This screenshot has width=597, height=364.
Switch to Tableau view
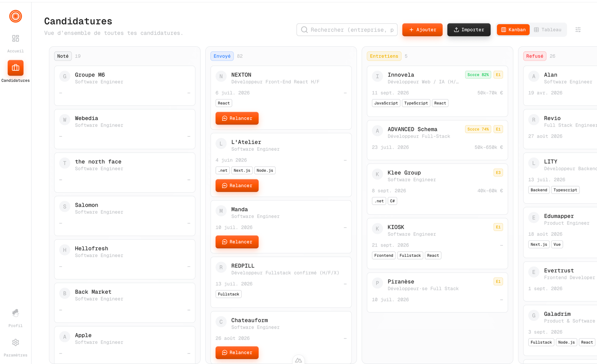(x=548, y=30)
